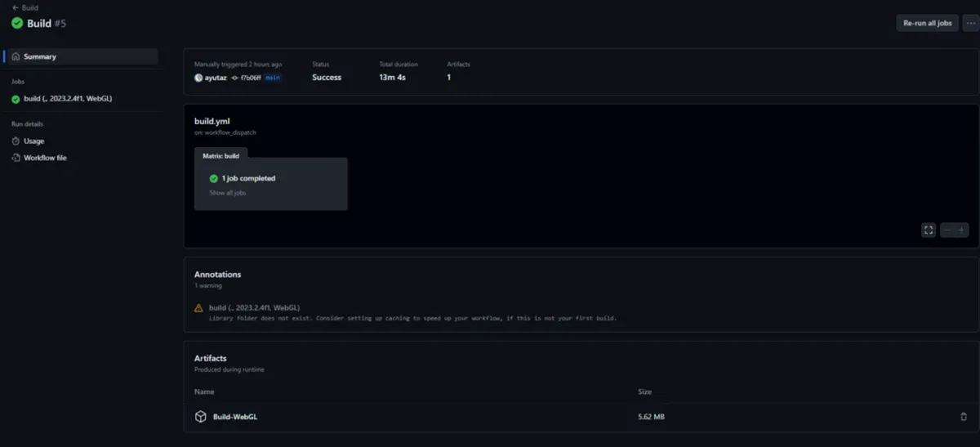980x447 pixels.
Task: Click the main branch label
Action: click(x=274, y=78)
